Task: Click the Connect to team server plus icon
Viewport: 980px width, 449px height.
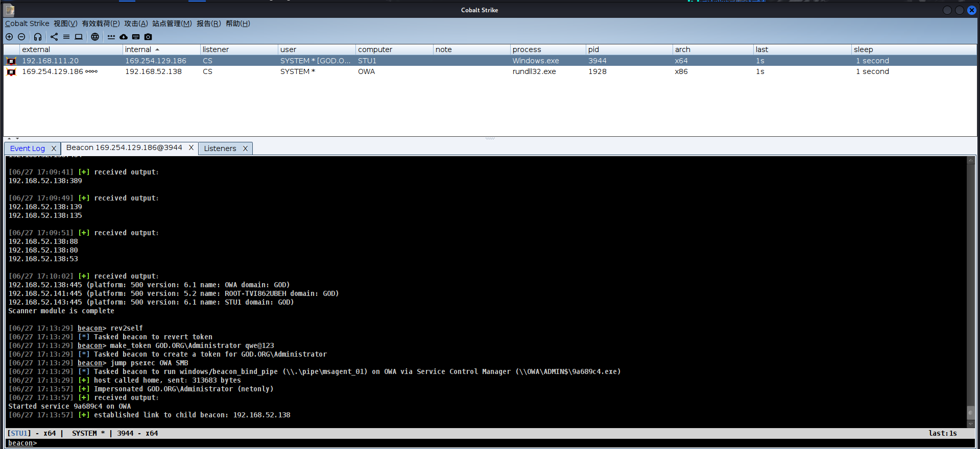Action: click(9, 37)
